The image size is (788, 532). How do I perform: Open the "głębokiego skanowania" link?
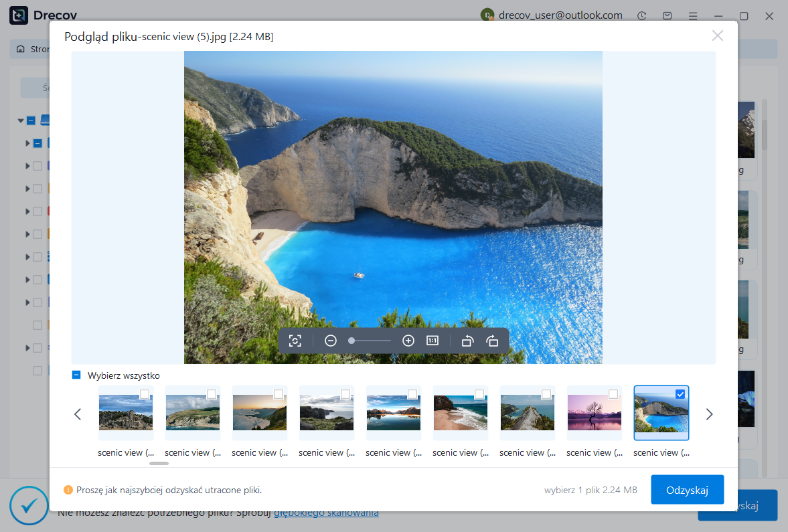tap(326, 513)
